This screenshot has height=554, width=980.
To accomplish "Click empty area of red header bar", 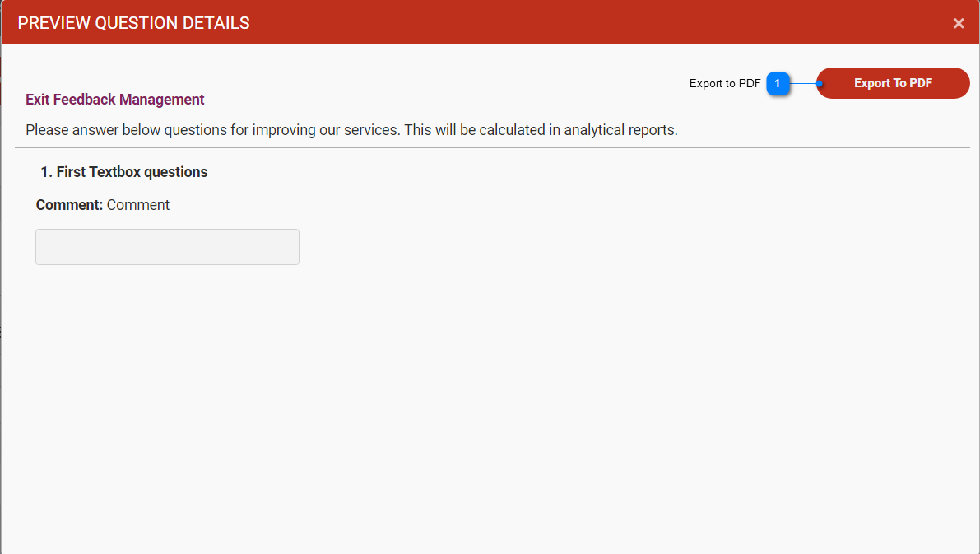I will tap(576, 23).
